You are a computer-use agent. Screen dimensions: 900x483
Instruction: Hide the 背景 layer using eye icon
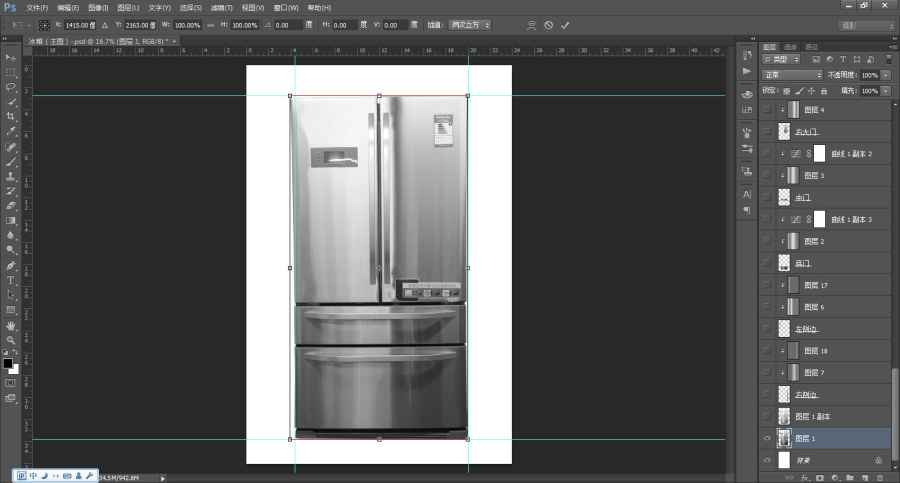(767, 460)
